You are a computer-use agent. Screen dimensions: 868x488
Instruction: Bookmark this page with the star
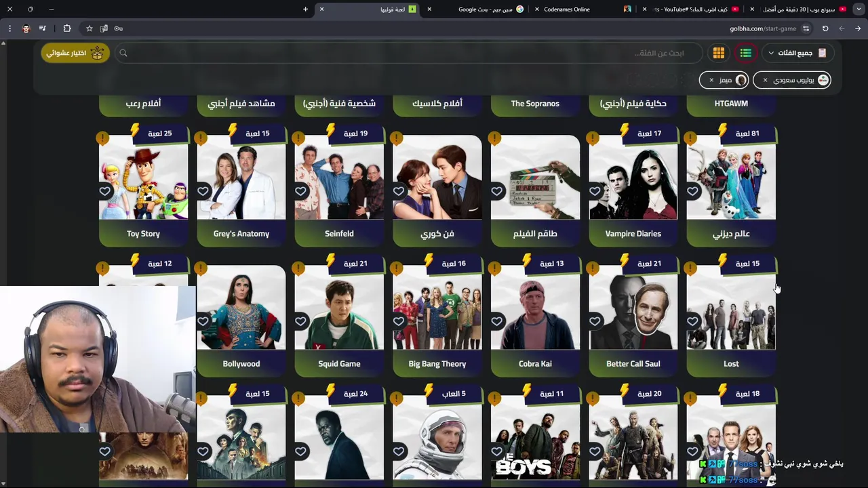(89, 28)
